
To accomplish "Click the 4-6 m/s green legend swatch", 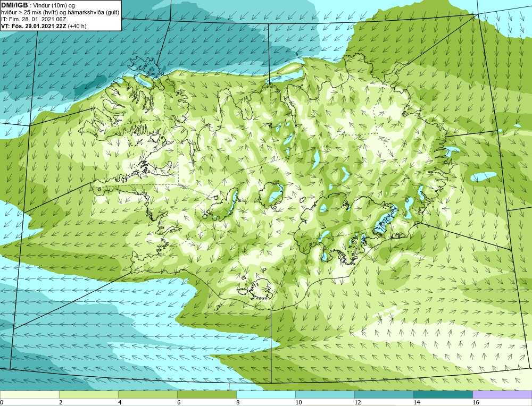I will (147, 394).
